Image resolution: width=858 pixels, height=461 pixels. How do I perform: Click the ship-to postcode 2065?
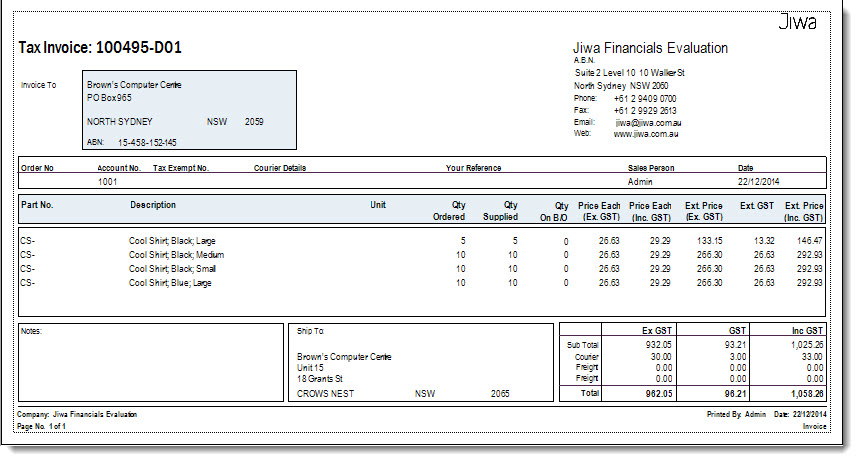tap(500, 394)
